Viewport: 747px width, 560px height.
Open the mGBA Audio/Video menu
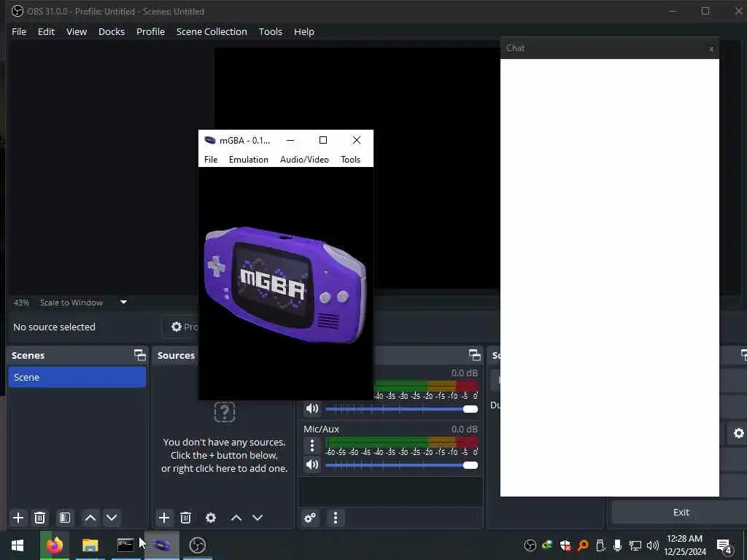pos(304,160)
